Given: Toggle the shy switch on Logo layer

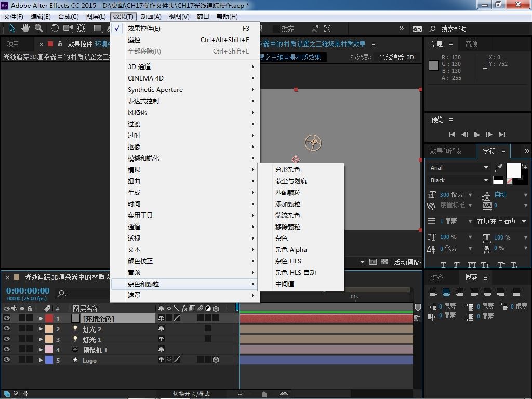Looking at the screenshot, I should pos(161,360).
